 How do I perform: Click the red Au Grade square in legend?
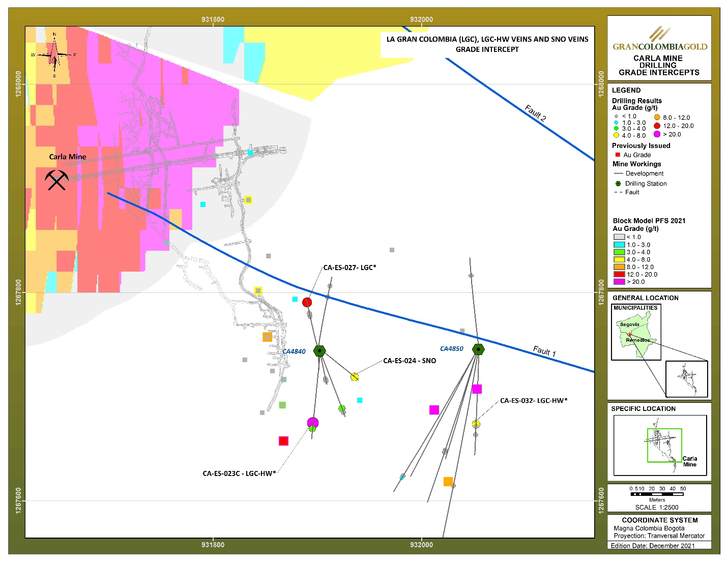pyautogui.click(x=618, y=155)
